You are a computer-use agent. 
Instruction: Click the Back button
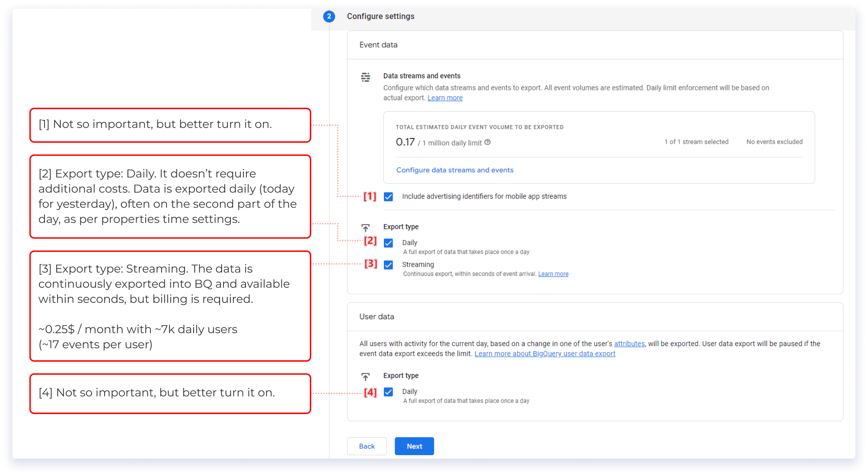[x=367, y=446]
